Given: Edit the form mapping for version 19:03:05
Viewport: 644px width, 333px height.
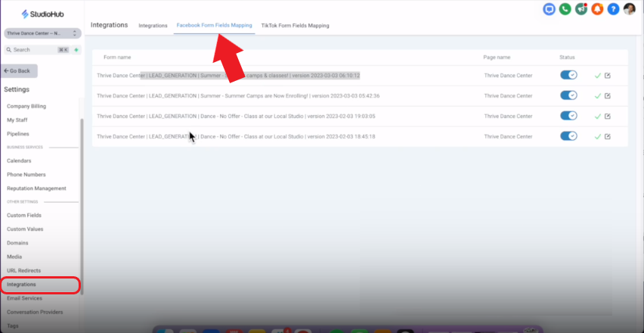Looking at the screenshot, I should click(x=608, y=117).
